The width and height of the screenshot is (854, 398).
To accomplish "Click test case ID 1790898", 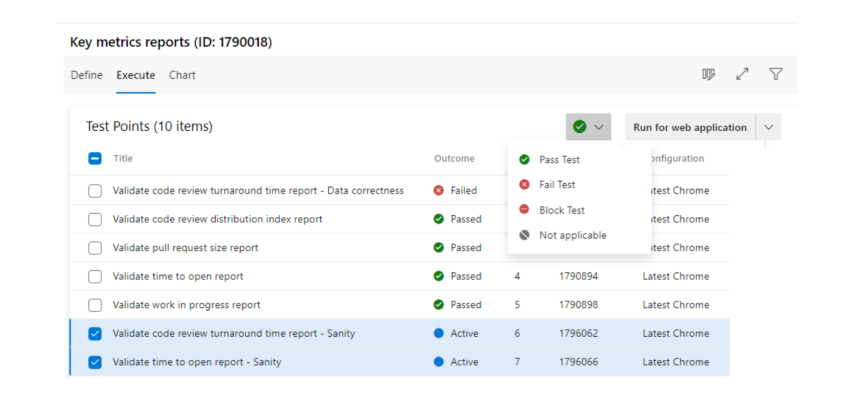I will tap(578, 305).
